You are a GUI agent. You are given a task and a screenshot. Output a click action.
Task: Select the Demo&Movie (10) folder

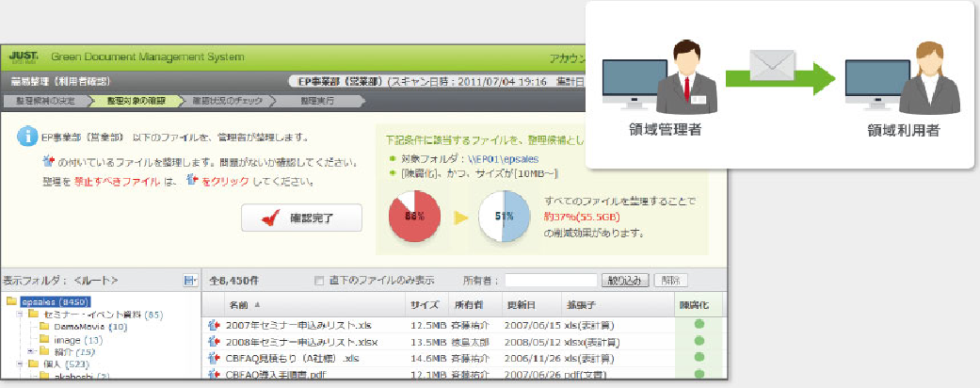[90, 327]
